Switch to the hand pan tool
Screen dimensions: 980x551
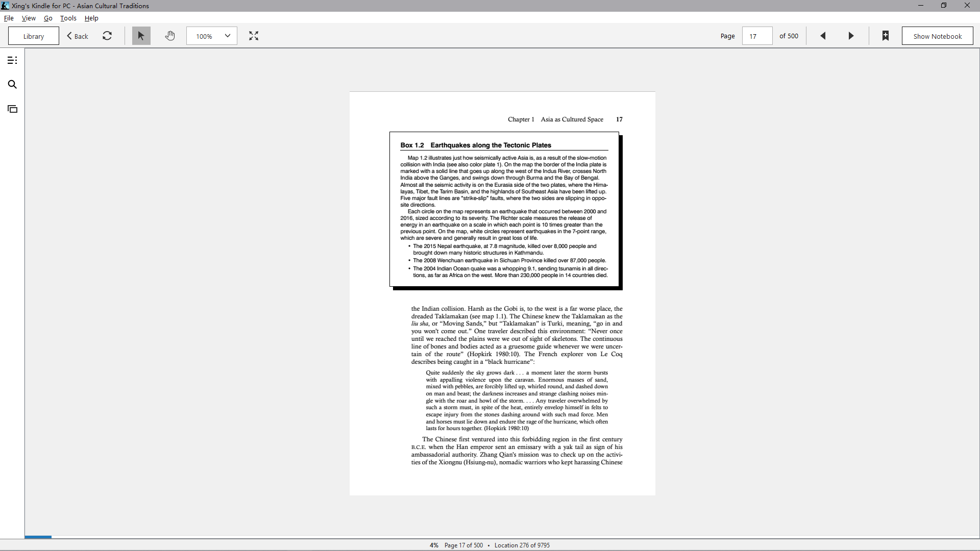(x=170, y=36)
